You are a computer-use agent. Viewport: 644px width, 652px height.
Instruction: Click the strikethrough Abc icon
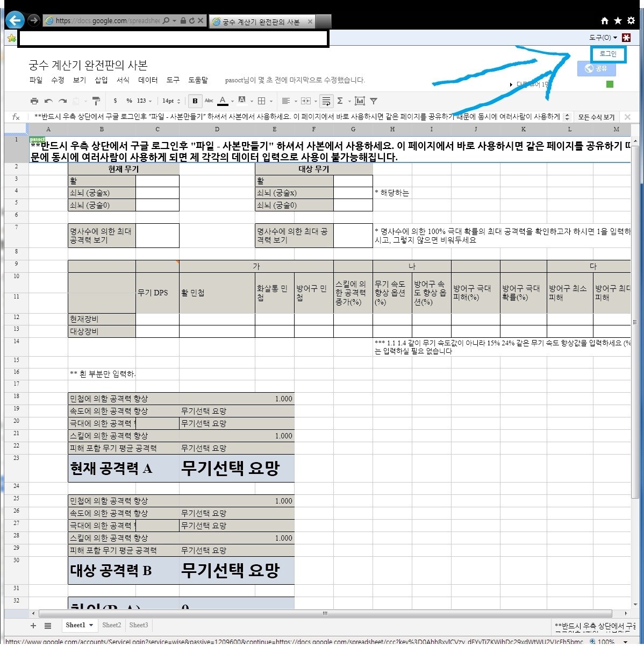pyautogui.click(x=209, y=101)
